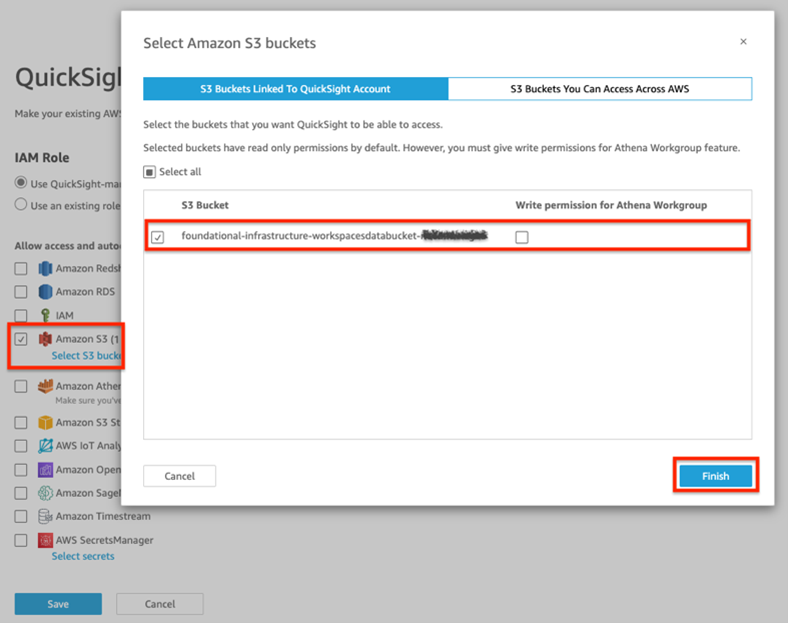Click the Save button

[x=58, y=604]
